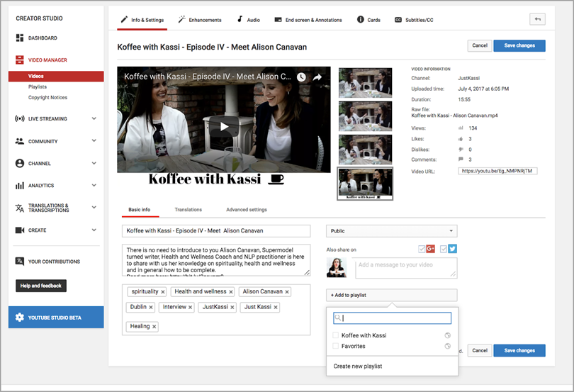Remove the Alison Canavan tag
The image size is (574, 392).
(x=287, y=292)
